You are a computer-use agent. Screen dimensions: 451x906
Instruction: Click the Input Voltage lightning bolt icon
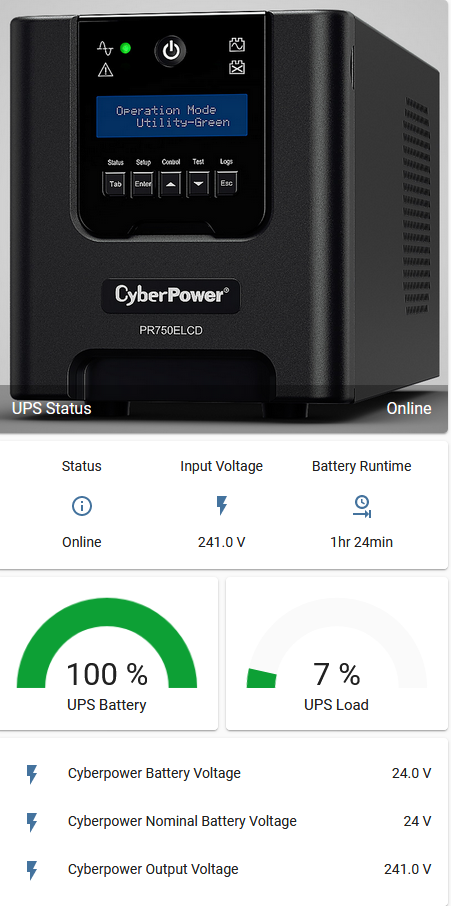pos(222,506)
